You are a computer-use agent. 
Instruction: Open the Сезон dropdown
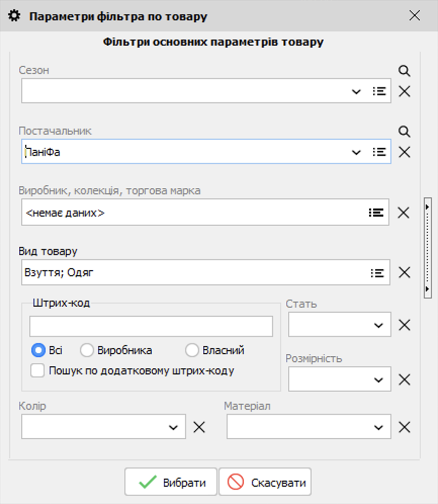coord(356,92)
